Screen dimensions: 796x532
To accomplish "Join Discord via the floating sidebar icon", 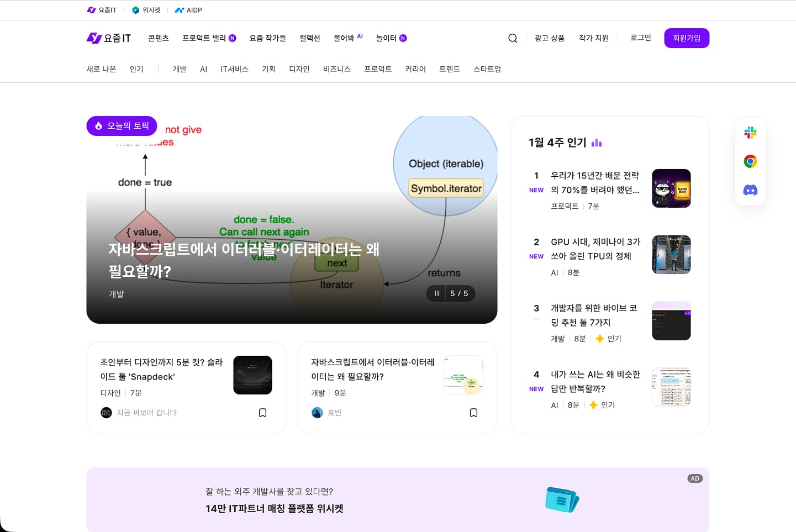I will (x=750, y=189).
